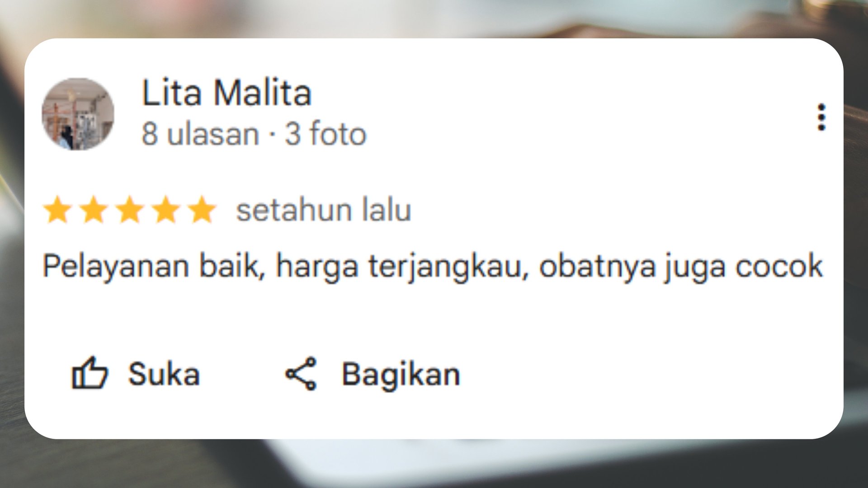The image size is (868, 488).
Task: Open the three-dot more options menu
Action: pyautogui.click(x=821, y=117)
